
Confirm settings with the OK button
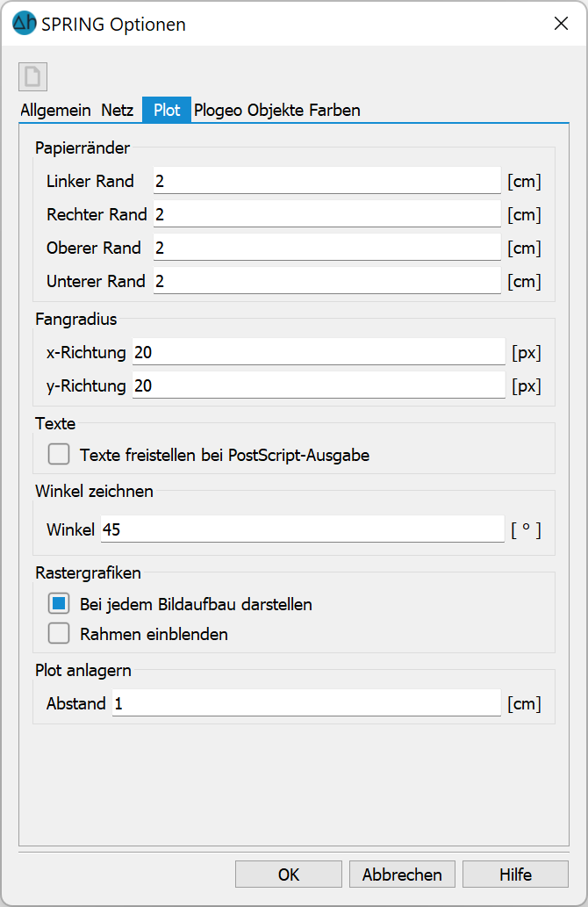coord(289,874)
